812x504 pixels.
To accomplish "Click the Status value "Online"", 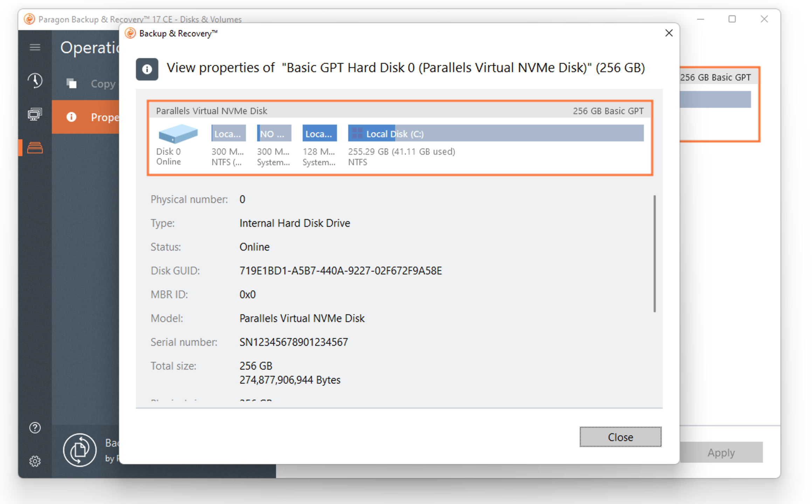I will pyautogui.click(x=254, y=247).
